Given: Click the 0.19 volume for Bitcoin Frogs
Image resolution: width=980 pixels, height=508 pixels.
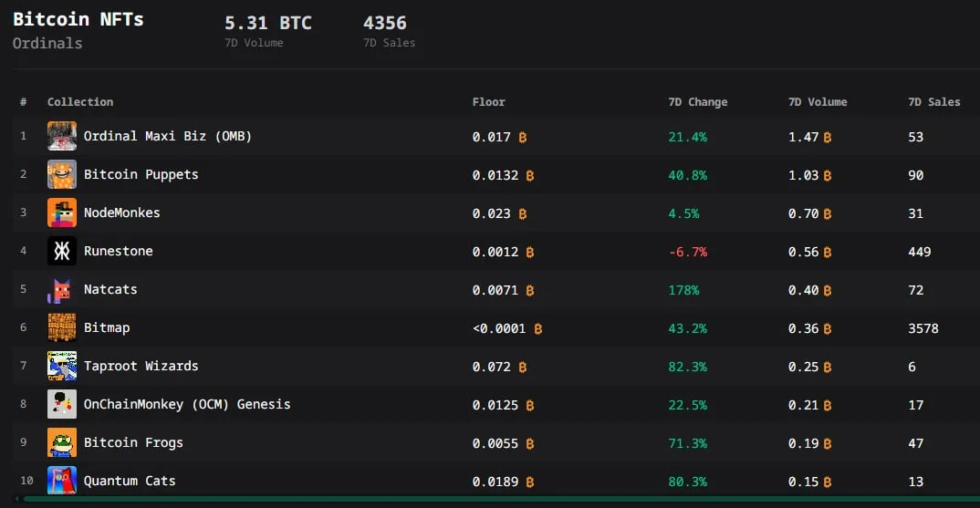Looking at the screenshot, I should point(803,443).
